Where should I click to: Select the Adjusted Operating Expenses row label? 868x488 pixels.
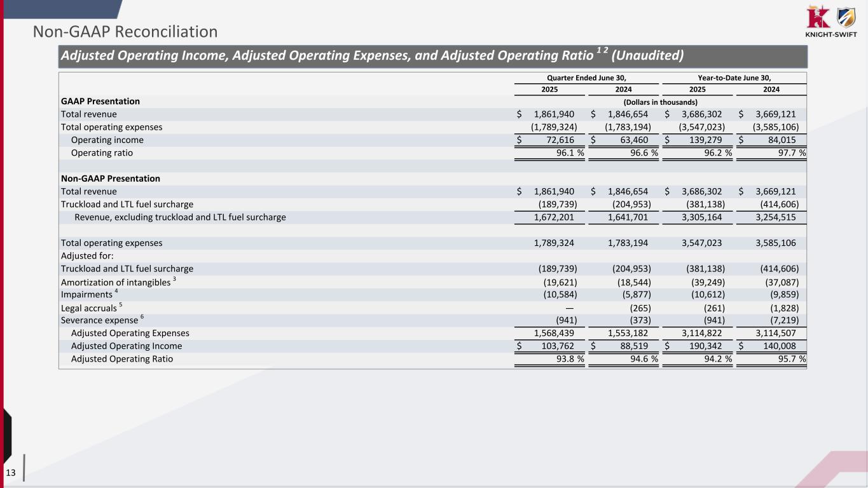[130, 333]
